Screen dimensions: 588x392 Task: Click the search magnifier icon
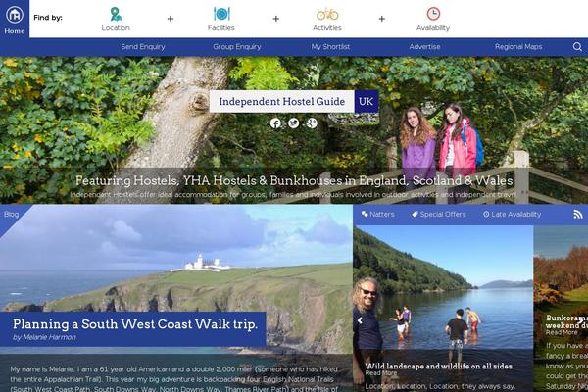click(577, 47)
